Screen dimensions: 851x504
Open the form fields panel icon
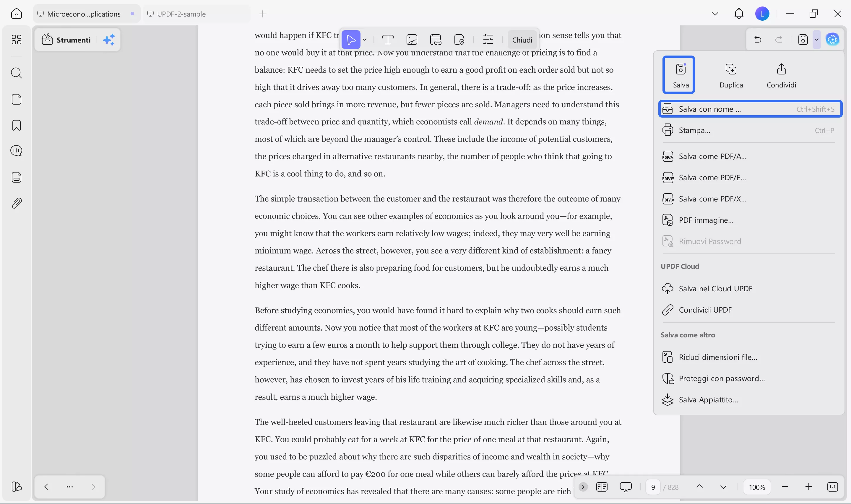point(16,177)
